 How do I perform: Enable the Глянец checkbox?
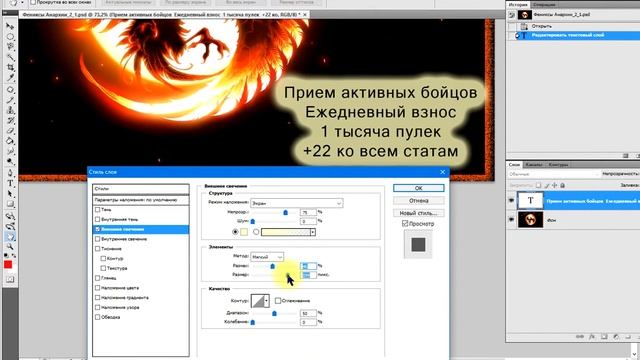click(98, 278)
